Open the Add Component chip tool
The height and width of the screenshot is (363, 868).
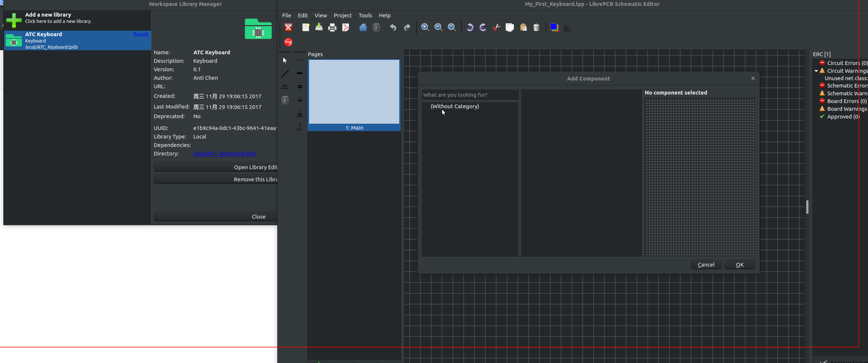285,100
